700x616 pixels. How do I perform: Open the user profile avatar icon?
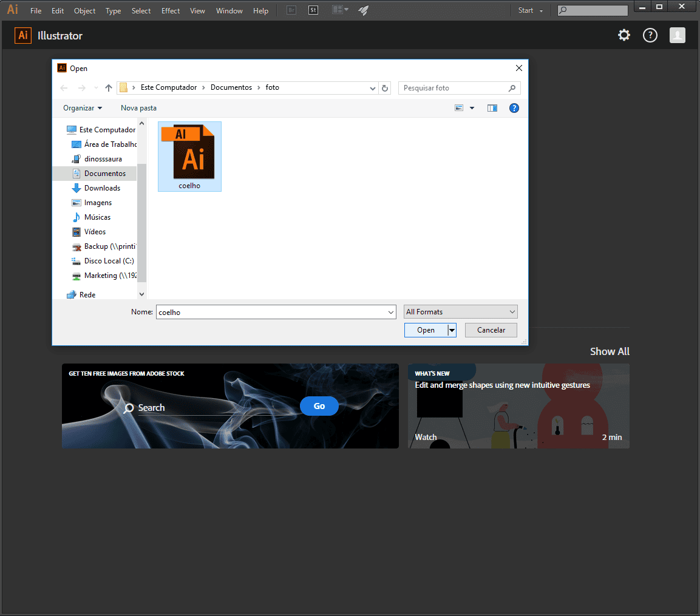pyautogui.click(x=677, y=35)
